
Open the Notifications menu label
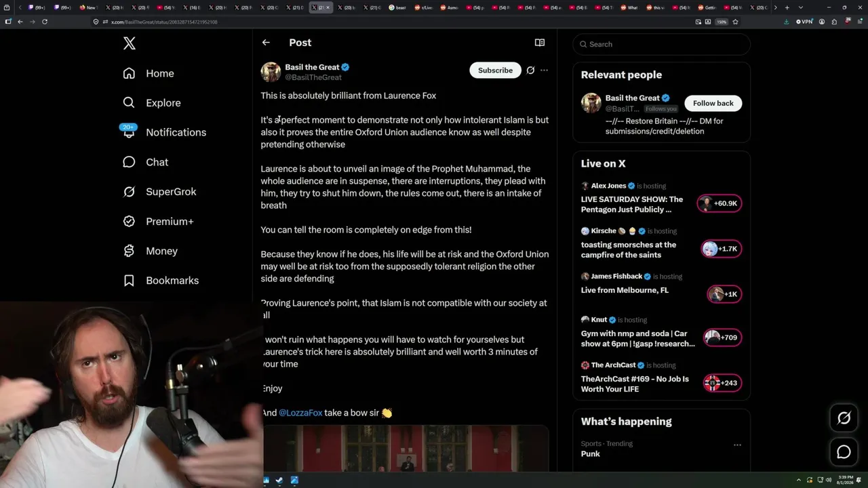coord(176,132)
